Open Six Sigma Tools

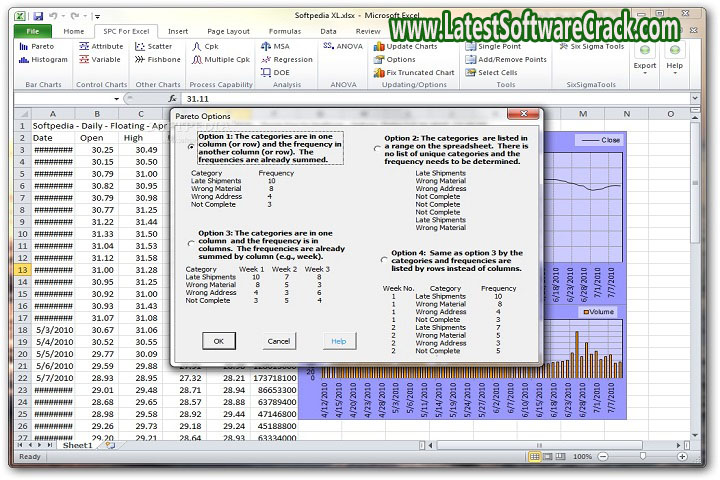coord(592,46)
